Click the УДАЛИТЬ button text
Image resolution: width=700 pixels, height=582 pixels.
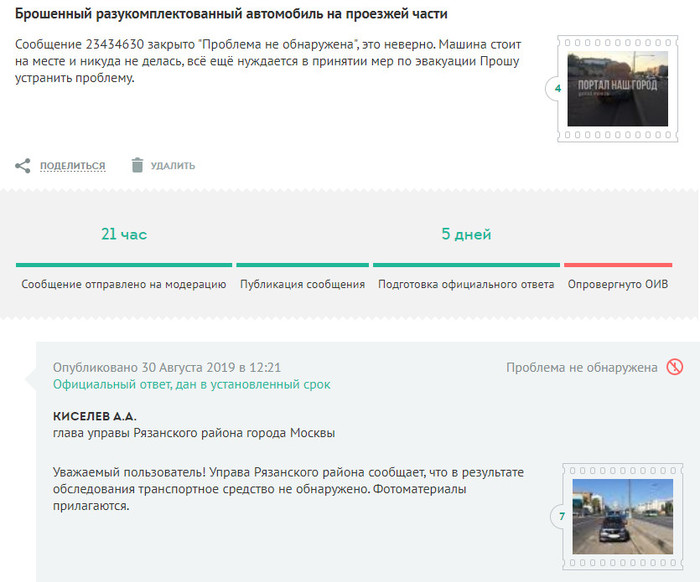[x=173, y=166]
